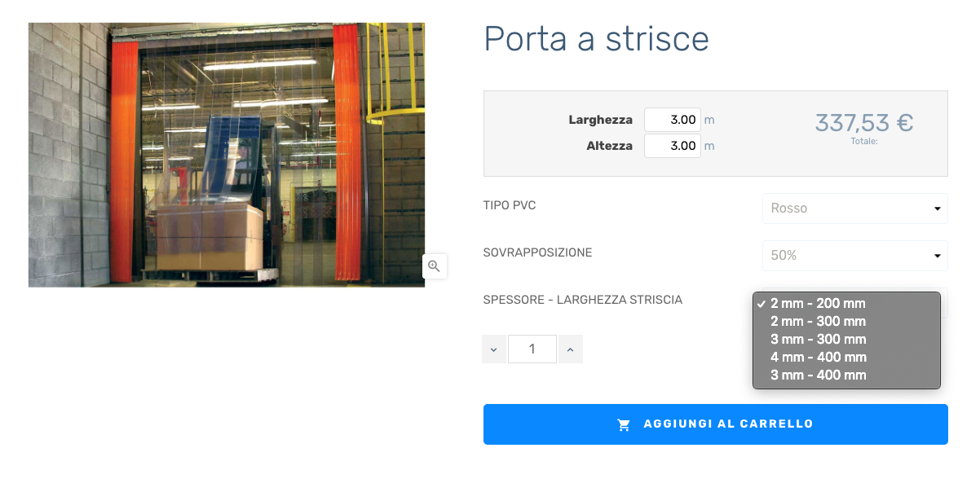Open the TIPO PVC dropdown arrow showing Rosso
The width and height of the screenshot is (980, 483).
(938, 209)
